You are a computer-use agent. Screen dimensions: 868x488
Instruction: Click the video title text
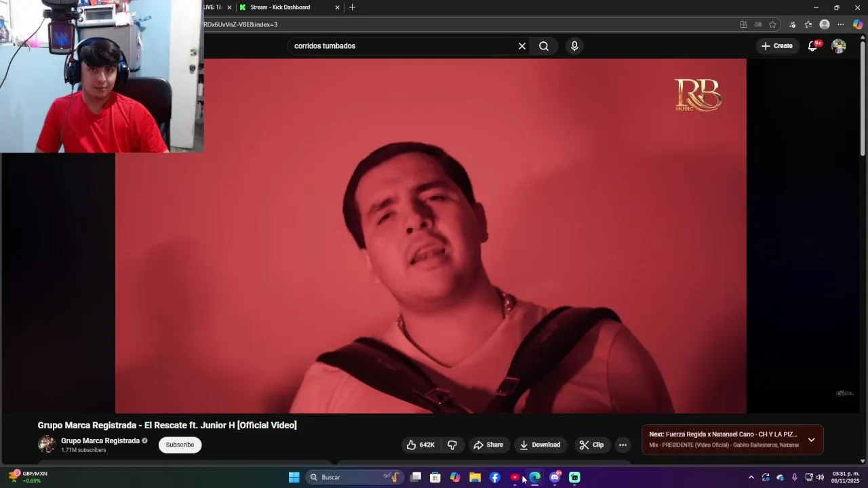click(167, 425)
